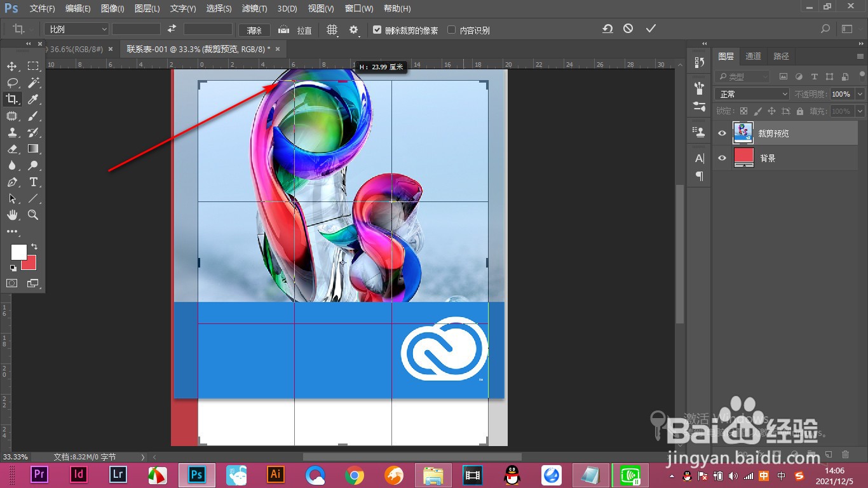868x488 pixels.
Task: Toggle Quick Mask mode
Action: point(12,283)
